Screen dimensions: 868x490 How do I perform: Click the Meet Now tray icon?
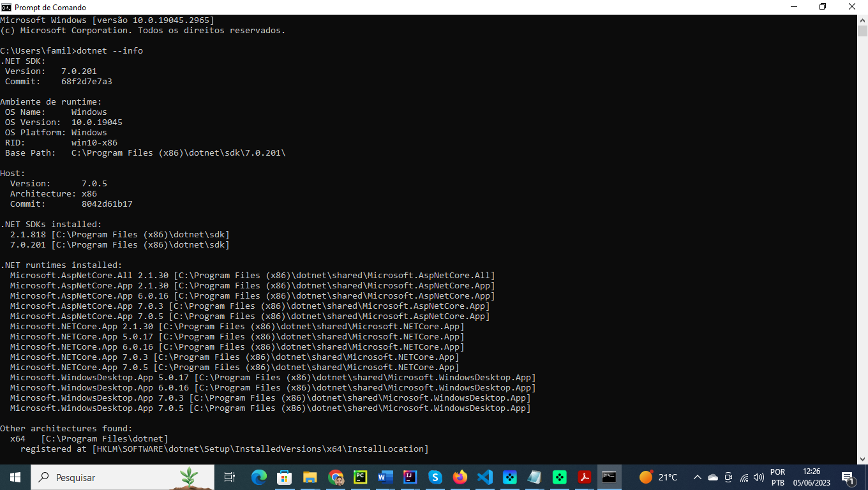pyautogui.click(x=728, y=477)
